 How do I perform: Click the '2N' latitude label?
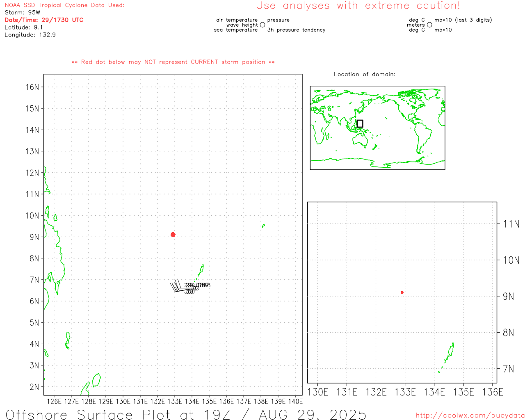point(34,387)
